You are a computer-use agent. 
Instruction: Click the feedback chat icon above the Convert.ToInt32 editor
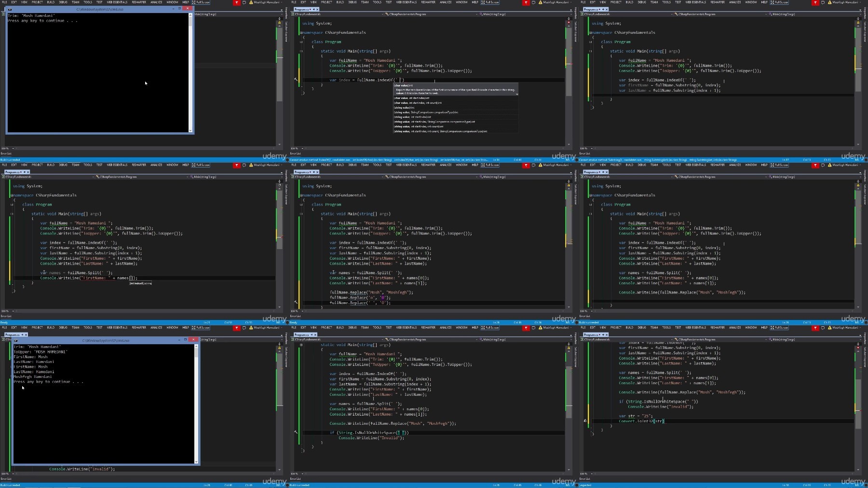pyautogui.click(x=823, y=328)
